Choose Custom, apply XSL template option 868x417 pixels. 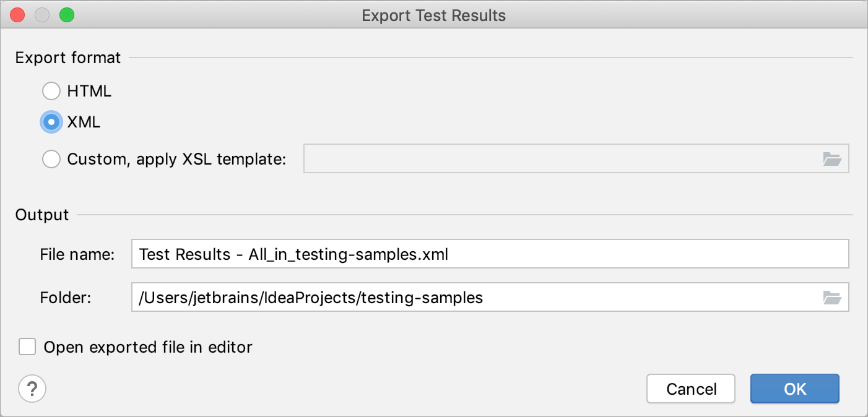click(x=51, y=159)
